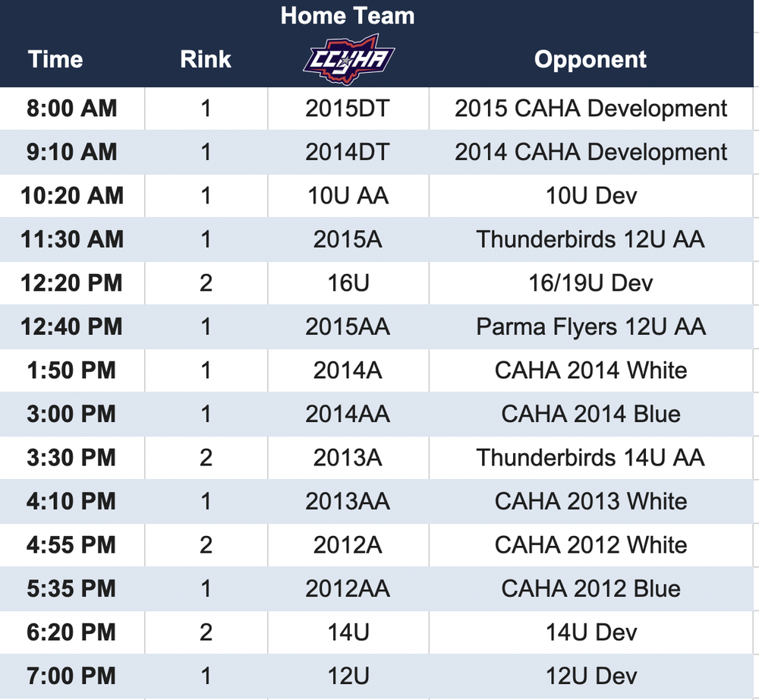Click Parma Flyers 12U AA cell
This screenshot has height=700, width=759.
591,326
